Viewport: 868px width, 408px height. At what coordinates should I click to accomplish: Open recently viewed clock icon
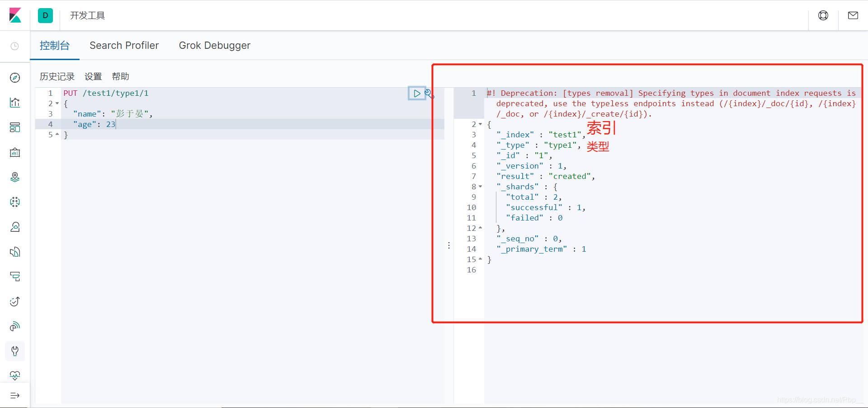(15, 46)
